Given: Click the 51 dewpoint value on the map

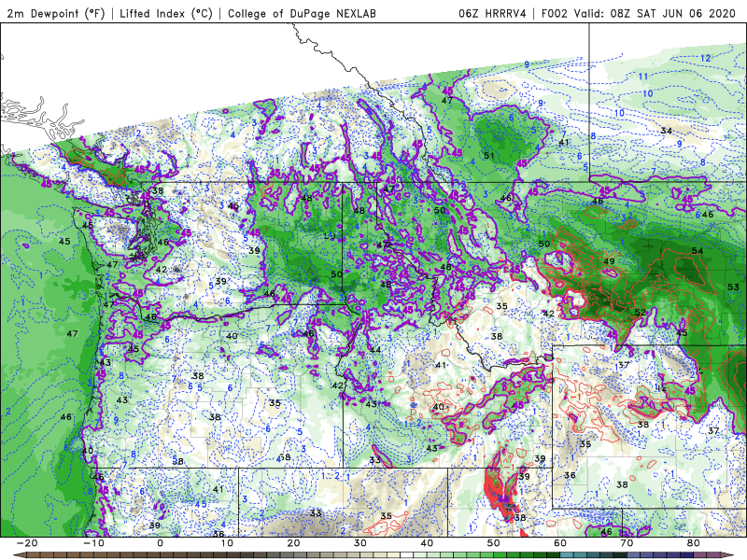Looking at the screenshot, I should coord(489,155).
